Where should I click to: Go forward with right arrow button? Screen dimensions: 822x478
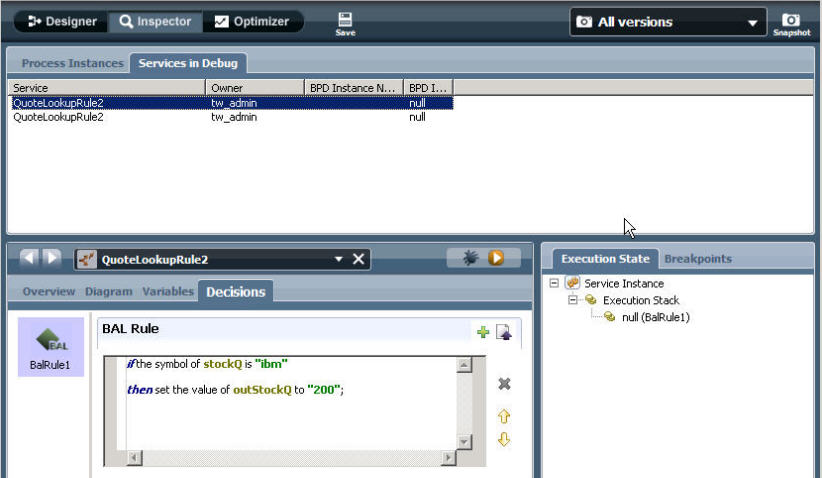(x=51, y=257)
